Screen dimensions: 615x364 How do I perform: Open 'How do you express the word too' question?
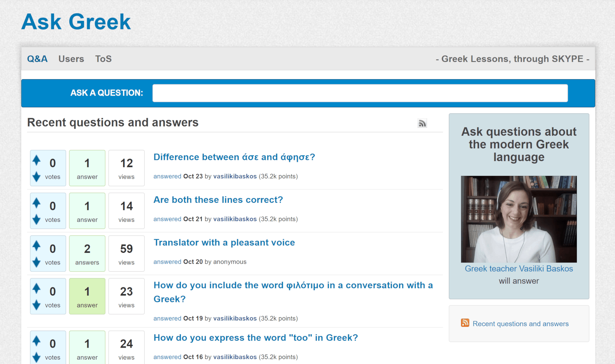pos(255,338)
